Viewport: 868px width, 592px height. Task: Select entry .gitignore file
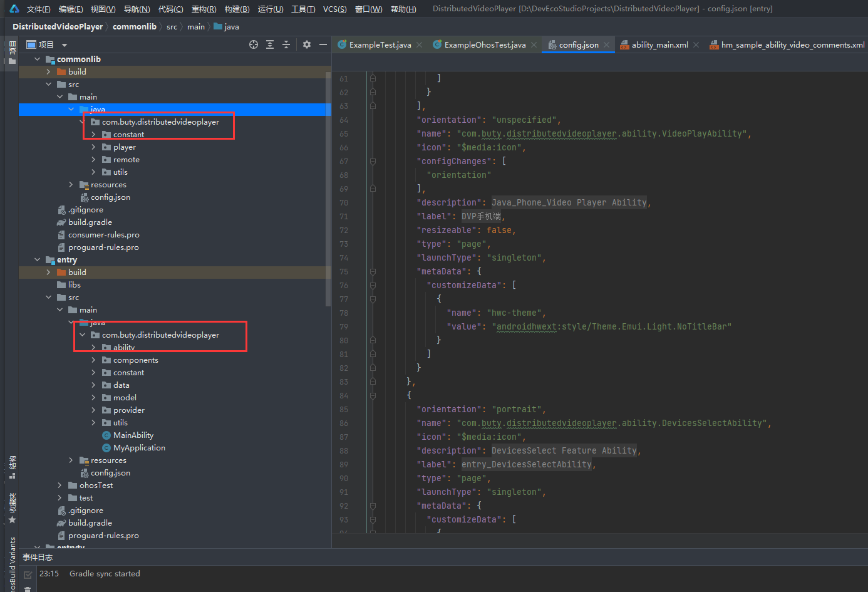pos(85,510)
